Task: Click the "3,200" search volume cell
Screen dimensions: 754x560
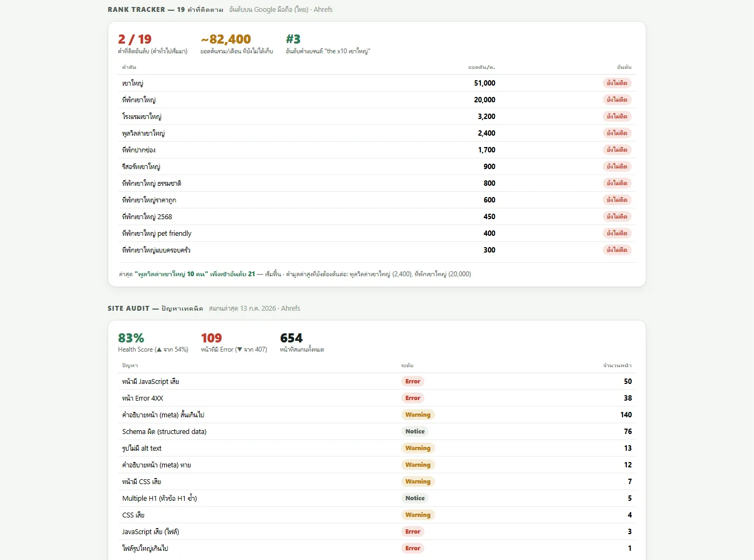Action: pyautogui.click(x=486, y=116)
